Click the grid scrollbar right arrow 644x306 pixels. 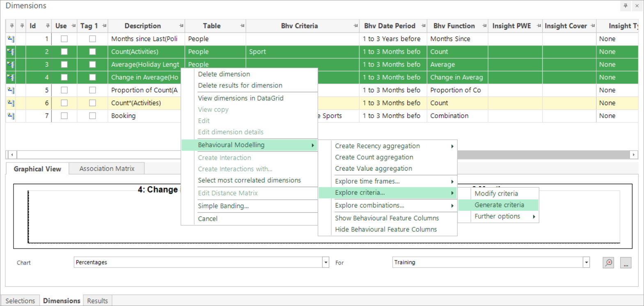coord(634,155)
